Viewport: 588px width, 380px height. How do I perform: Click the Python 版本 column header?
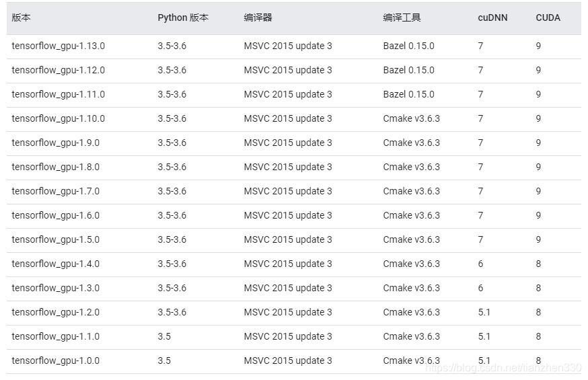pos(182,17)
